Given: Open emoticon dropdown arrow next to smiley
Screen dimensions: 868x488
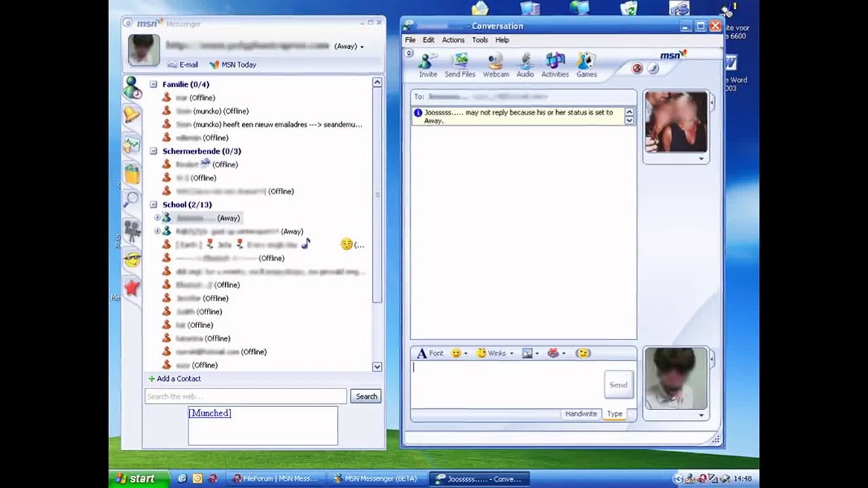Looking at the screenshot, I should pyautogui.click(x=466, y=354).
